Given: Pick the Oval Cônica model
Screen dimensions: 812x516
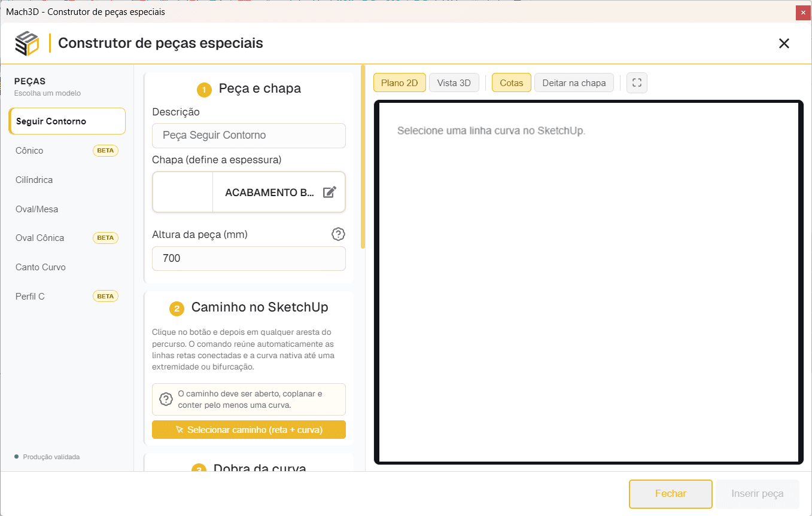Looking at the screenshot, I should pyautogui.click(x=67, y=238).
